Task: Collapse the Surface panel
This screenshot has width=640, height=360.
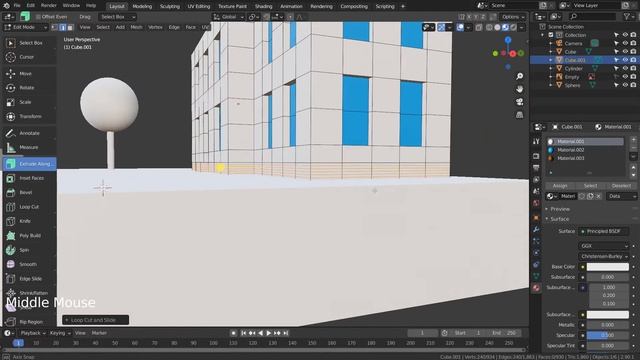Action: 560,219
